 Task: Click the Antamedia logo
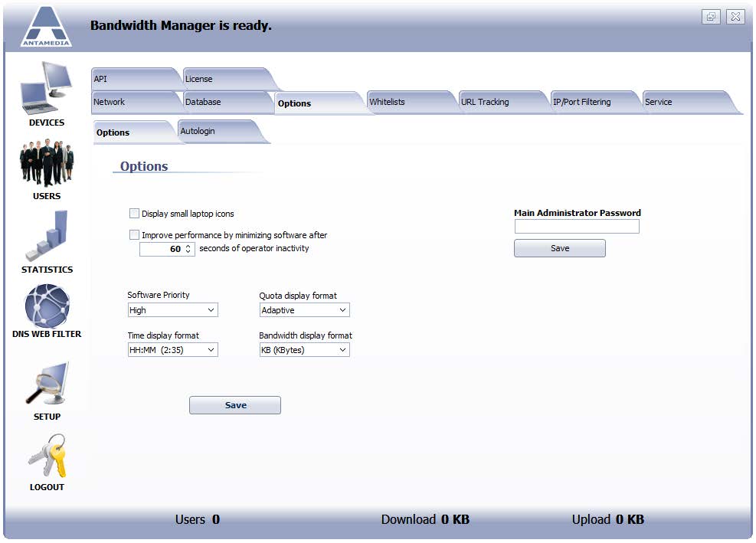tap(46, 27)
